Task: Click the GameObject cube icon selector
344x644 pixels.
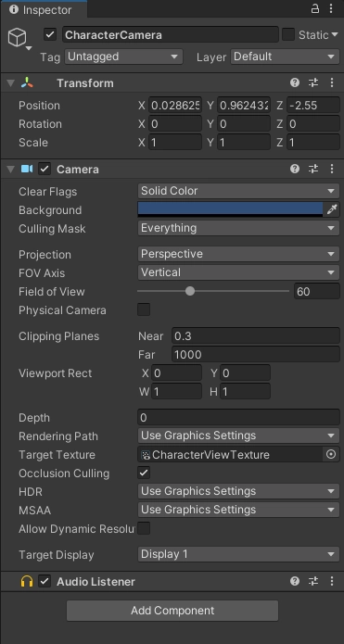Action: point(19,39)
